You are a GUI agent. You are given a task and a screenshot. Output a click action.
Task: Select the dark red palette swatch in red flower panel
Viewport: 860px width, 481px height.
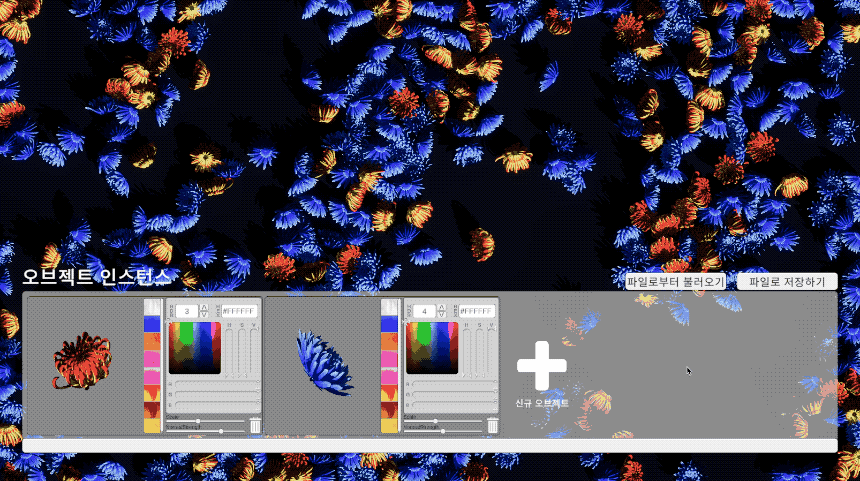pyautogui.click(x=152, y=410)
